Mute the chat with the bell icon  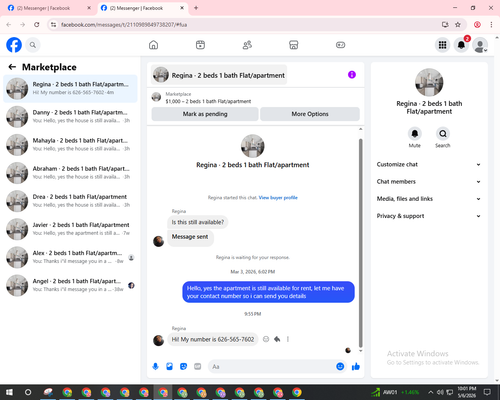(x=415, y=134)
